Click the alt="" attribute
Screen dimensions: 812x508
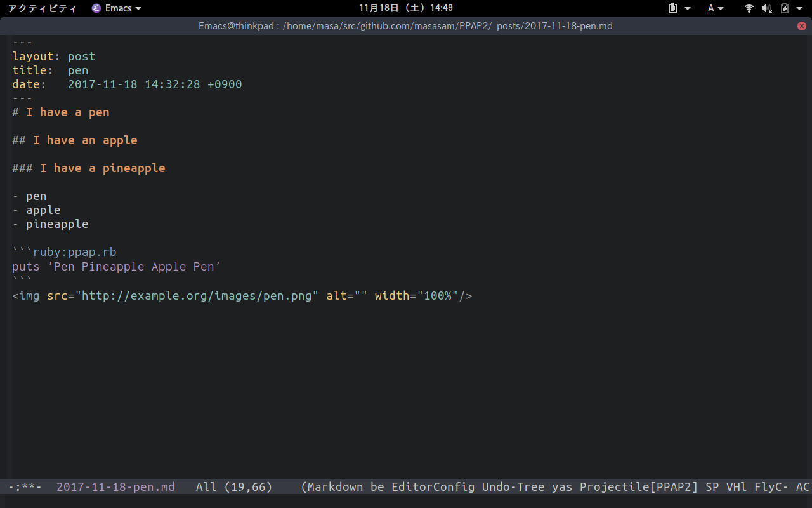coord(346,295)
